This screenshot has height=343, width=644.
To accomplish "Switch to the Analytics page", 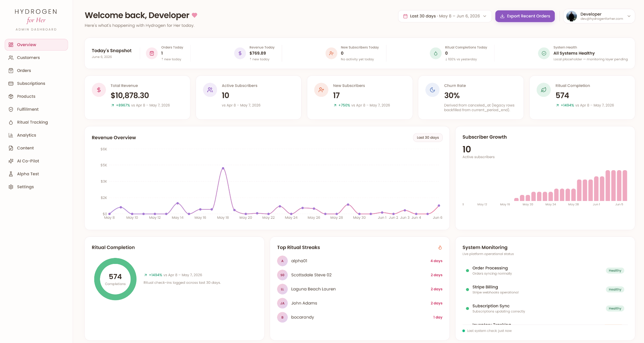I will pyautogui.click(x=36, y=135).
